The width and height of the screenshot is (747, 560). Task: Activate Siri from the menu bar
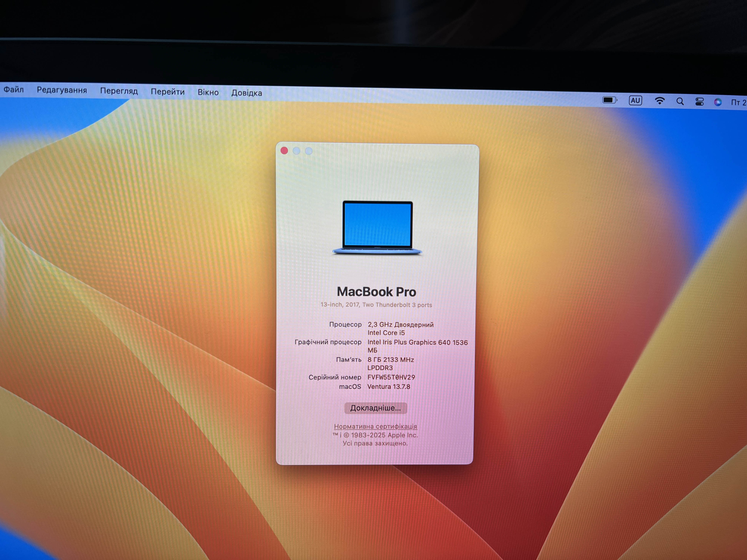tap(718, 102)
